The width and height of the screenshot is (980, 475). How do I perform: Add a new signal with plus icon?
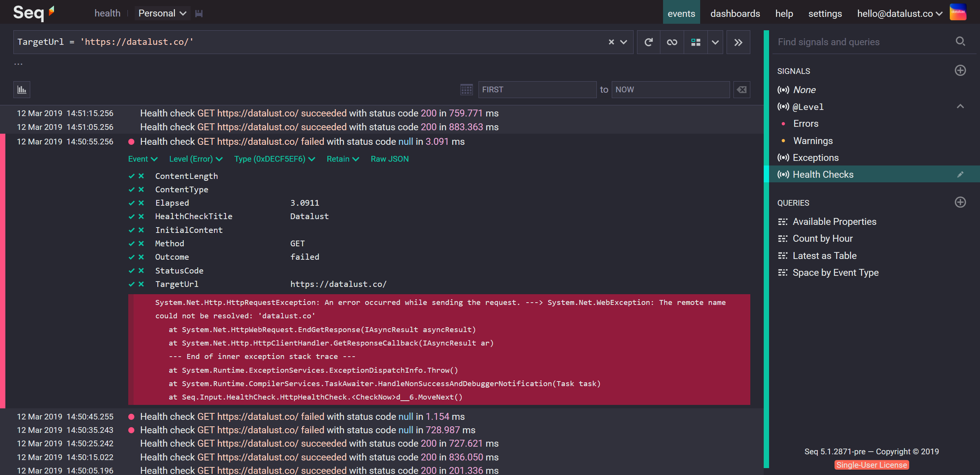[960, 70]
